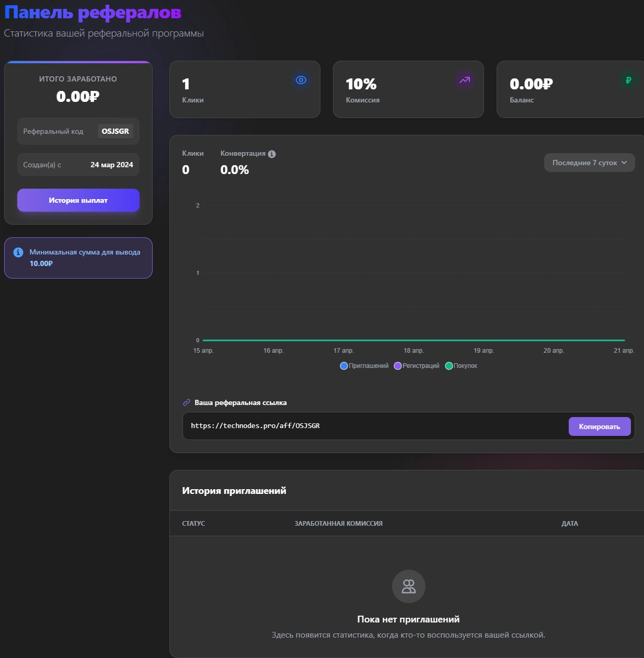The height and width of the screenshot is (658, 644).
Task: Click the eye icon on Клики card
Action: [x=301, y=80]
